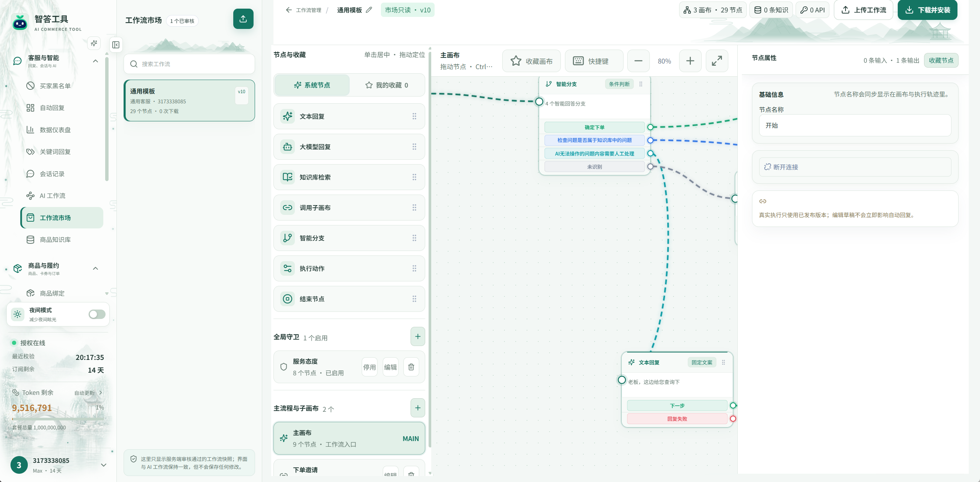Image resolution: width=980 pixels, height=482 pixels.
Task: Click the 停用 button for 服务态度
Action: pos(369,367)
